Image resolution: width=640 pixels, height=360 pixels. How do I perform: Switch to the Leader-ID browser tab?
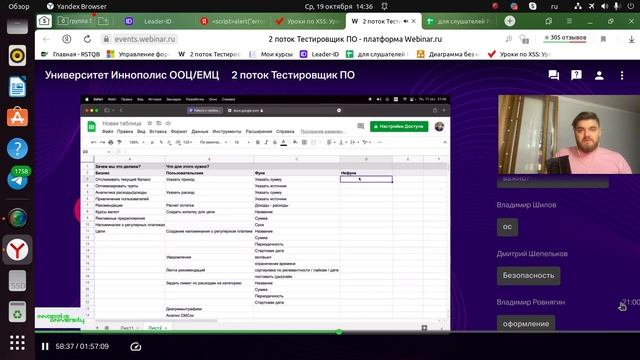click(157, 21)
